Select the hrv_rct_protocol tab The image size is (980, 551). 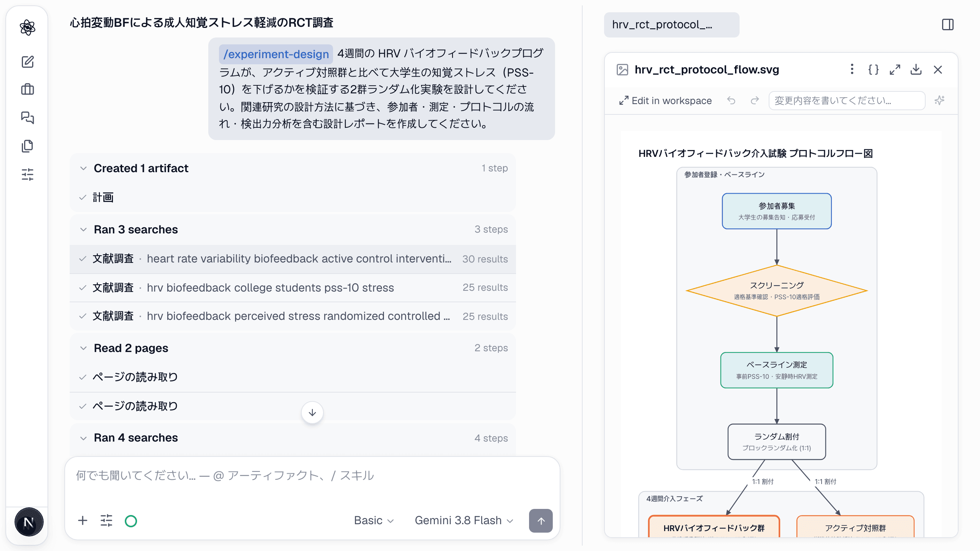tap(671, 25)
